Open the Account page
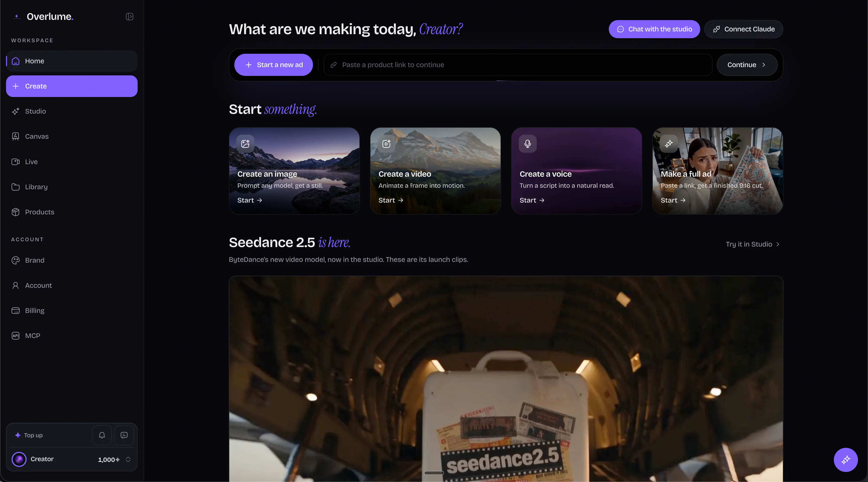This screenshot has width=868, height=482. pyautogui.click(x=72, y=285)
